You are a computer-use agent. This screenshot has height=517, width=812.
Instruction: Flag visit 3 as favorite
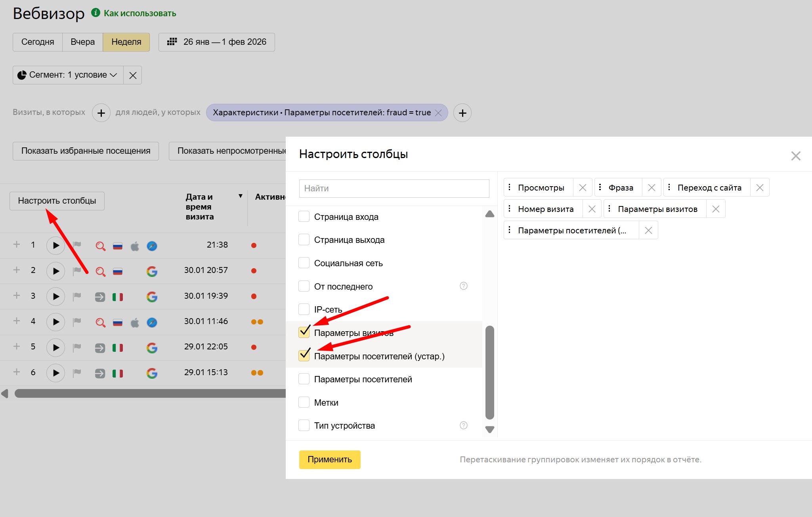[x=77, y=296]
